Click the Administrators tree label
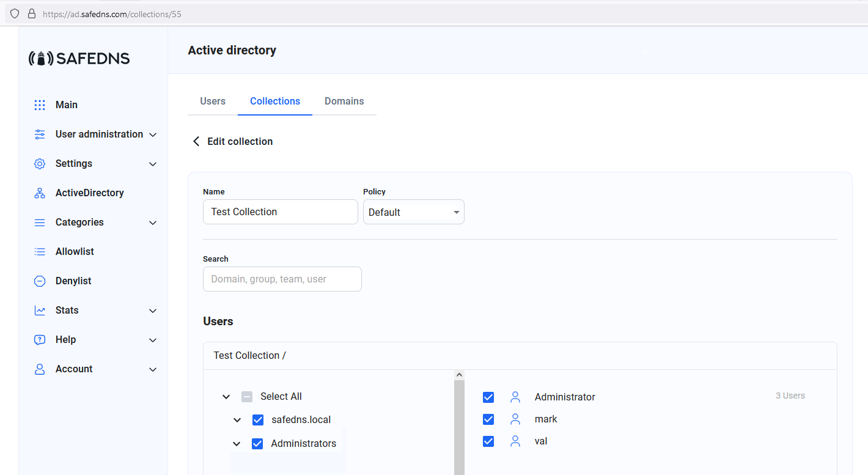 click(x=304, y=444)
